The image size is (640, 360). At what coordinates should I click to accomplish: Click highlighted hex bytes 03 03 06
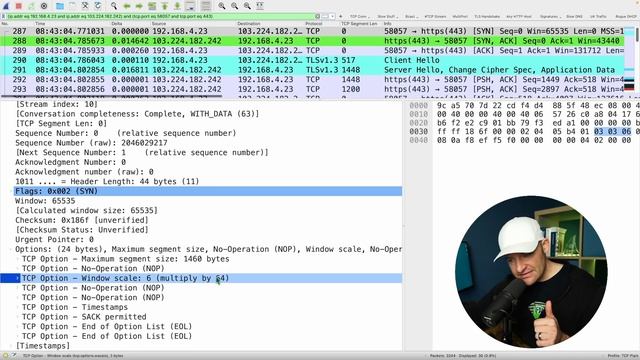[x=612, y=131]
